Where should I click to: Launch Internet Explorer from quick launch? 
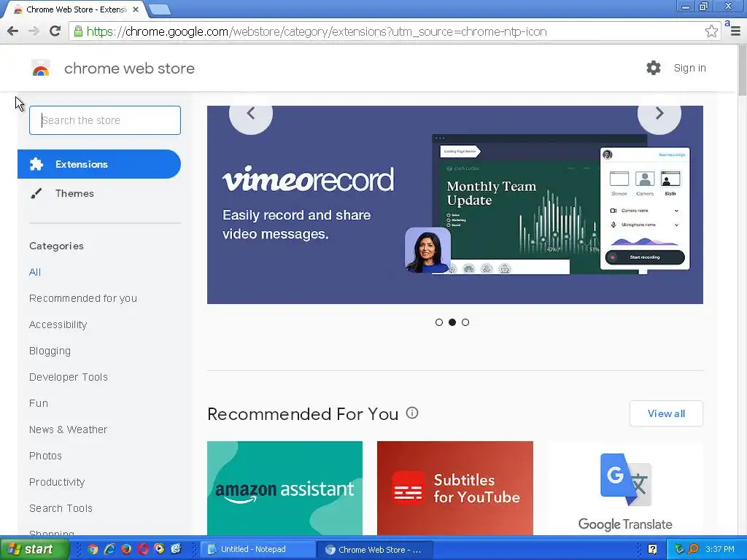(109, 549)
